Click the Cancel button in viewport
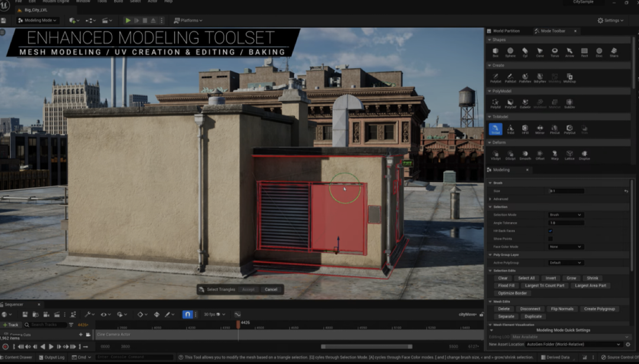This screenshot has height=364, width=639. tap(271, 290)
